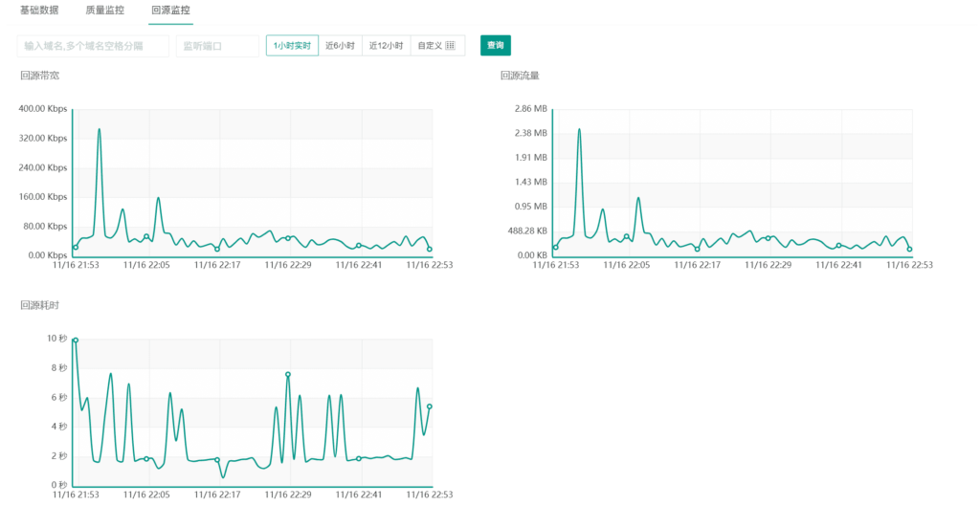Switch time range to 近12小时
Viewport: 980px width, 506px height.
tap(388, 46)
